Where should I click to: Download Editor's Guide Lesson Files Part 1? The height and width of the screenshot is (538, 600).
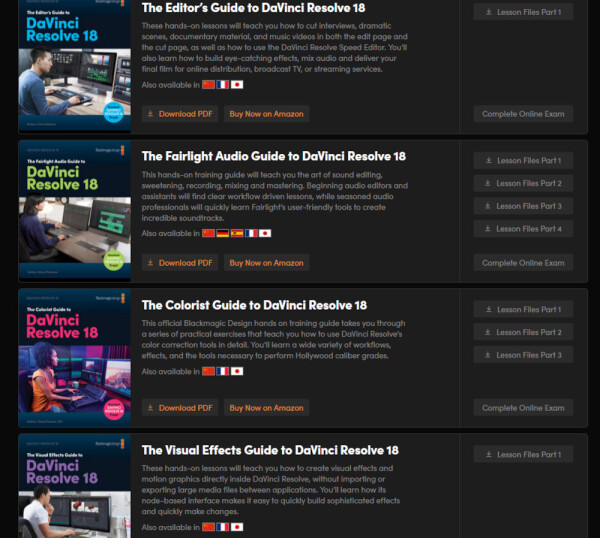point(523,12)
